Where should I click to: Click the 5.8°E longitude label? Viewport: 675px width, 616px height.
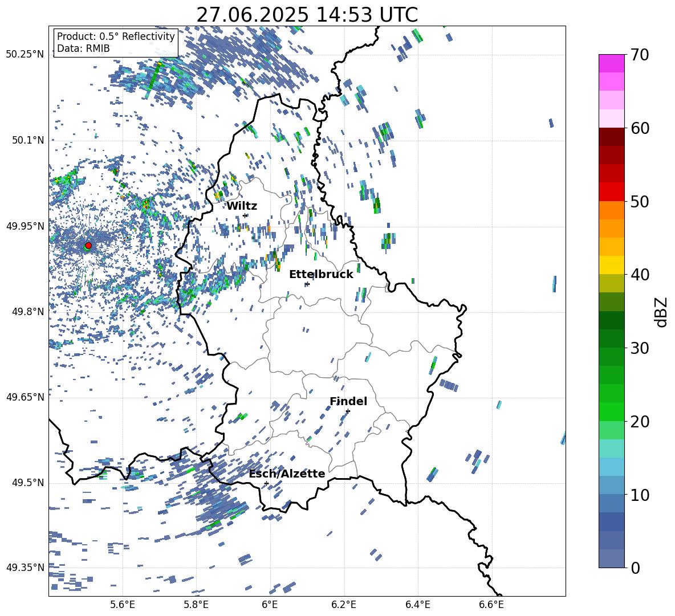coord(196,605)
